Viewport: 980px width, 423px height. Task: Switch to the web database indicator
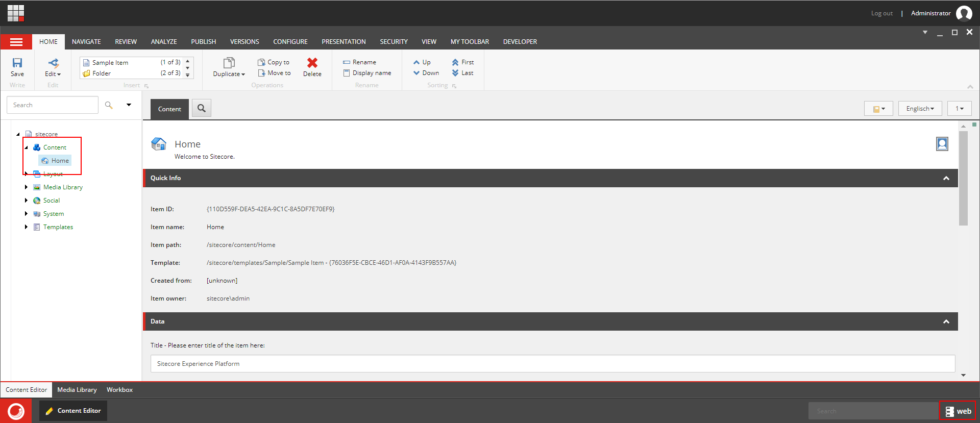958,411
